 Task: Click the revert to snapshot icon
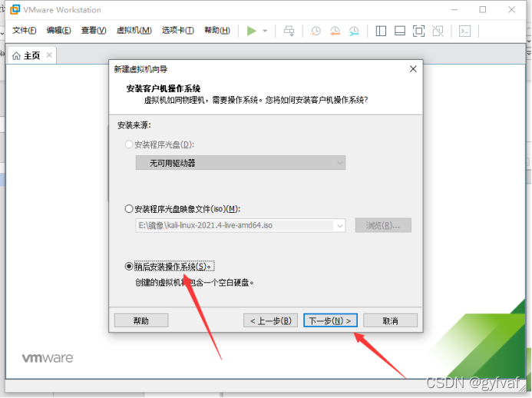[335, 31]
